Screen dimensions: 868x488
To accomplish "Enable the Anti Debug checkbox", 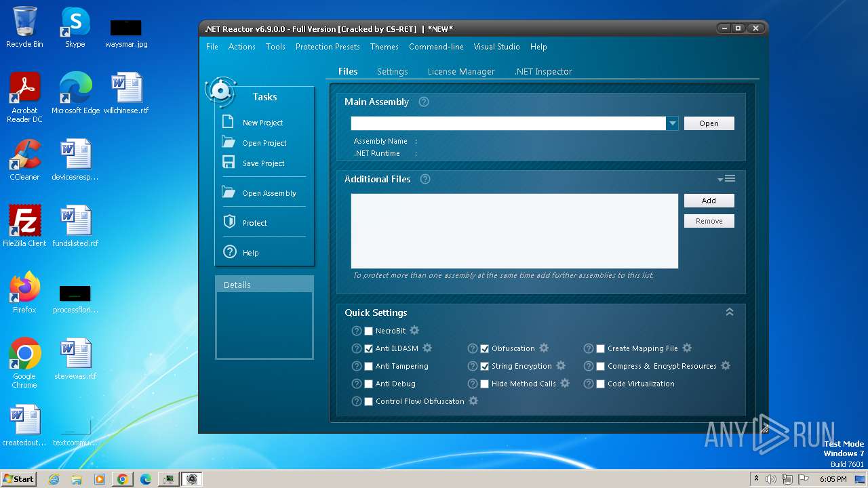I will click(369, 384).
